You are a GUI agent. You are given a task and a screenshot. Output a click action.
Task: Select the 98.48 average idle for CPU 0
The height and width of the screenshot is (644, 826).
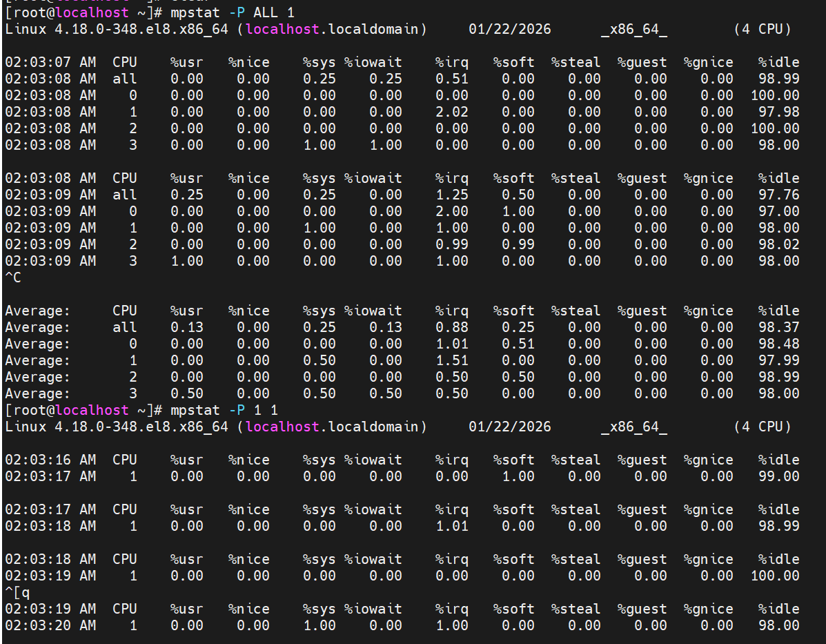point(778,344)
